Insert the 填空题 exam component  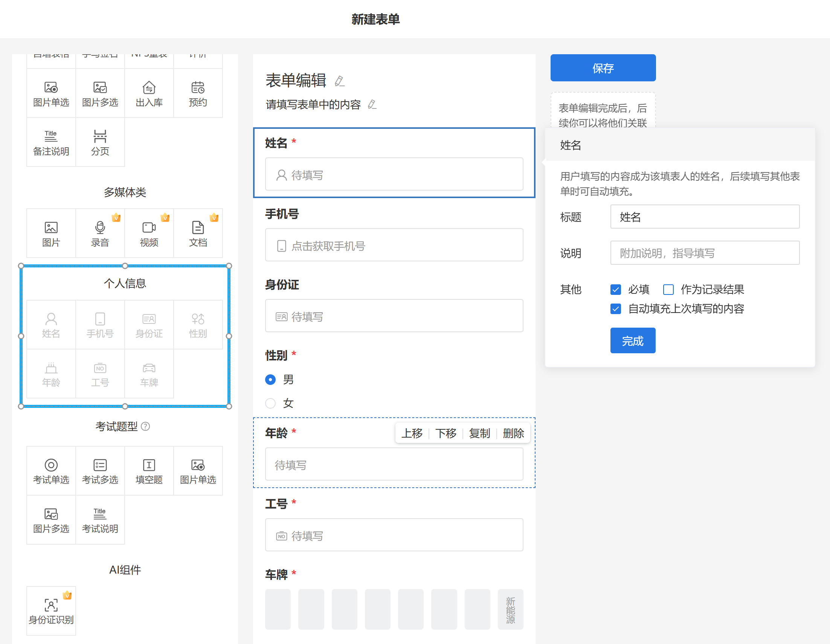coord(149,471)
